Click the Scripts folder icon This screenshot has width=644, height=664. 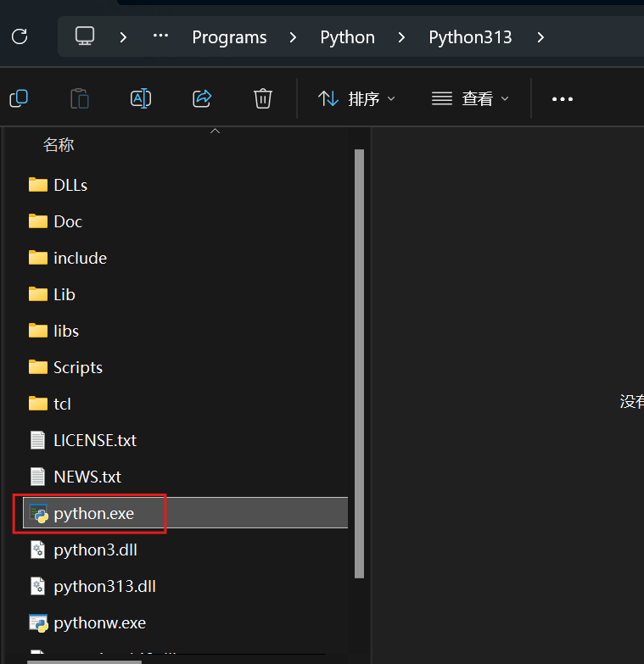pyautogui.click(x=37, y=366)
